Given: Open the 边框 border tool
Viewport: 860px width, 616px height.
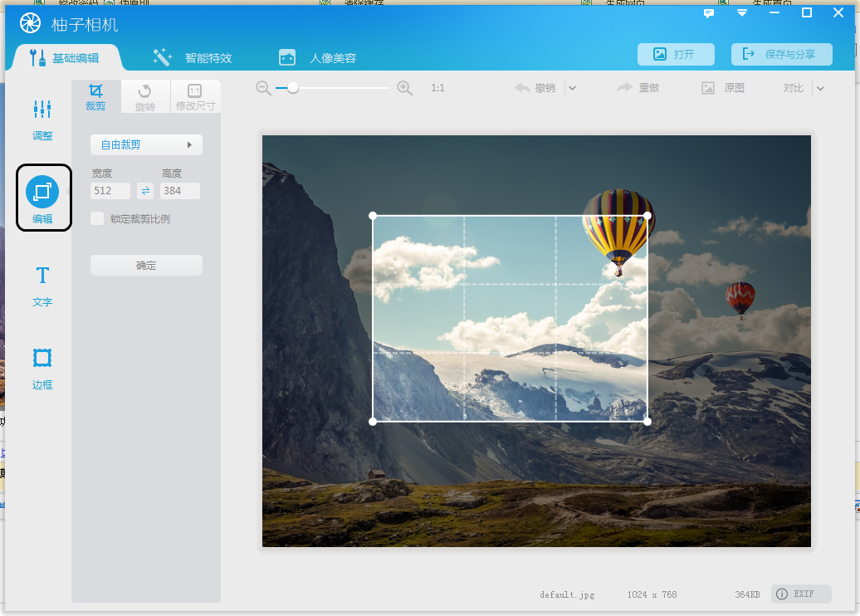Looking at the screenshot, I should tap(42, 368).
